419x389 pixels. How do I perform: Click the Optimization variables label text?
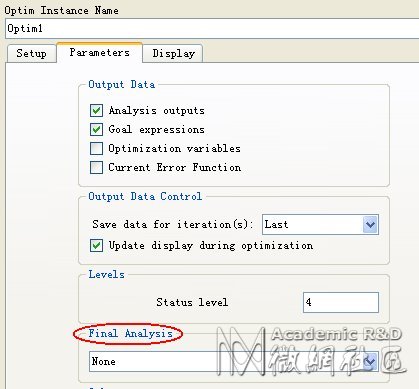(x=174, y=148)
